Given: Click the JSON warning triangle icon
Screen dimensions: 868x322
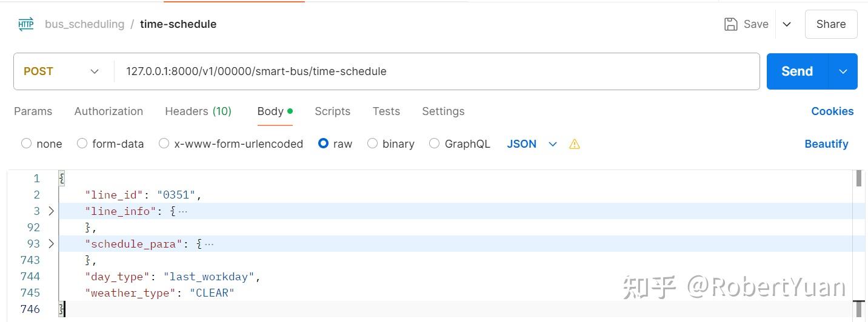Looking at the screenshot, I should pos(575,144).
